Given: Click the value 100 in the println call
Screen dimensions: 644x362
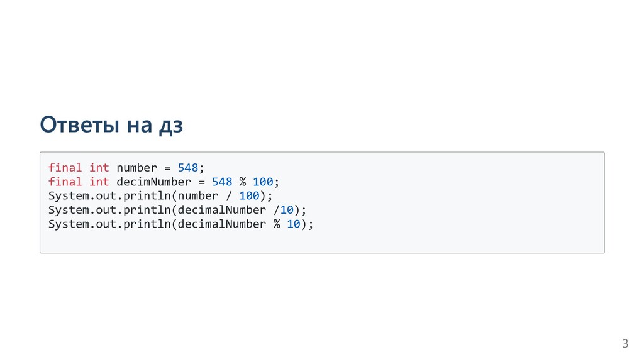Looking at the screenshot, I should [x=249, y=195].
